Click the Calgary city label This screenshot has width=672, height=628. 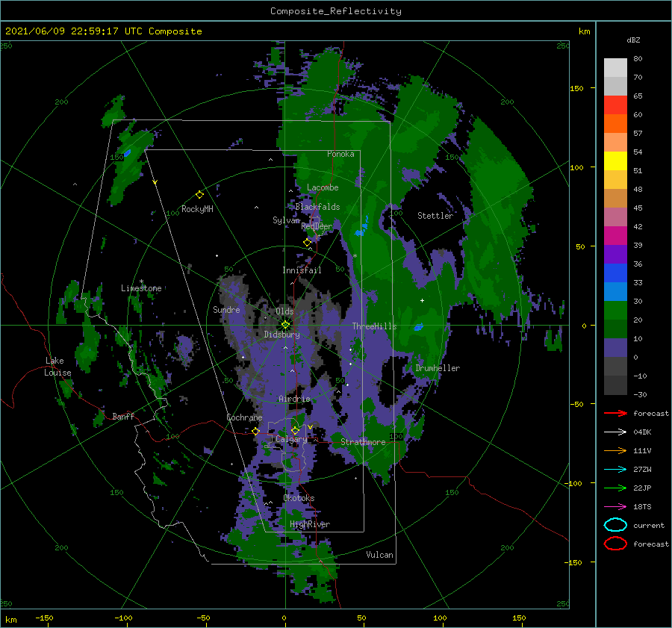[x=291, y=439]
